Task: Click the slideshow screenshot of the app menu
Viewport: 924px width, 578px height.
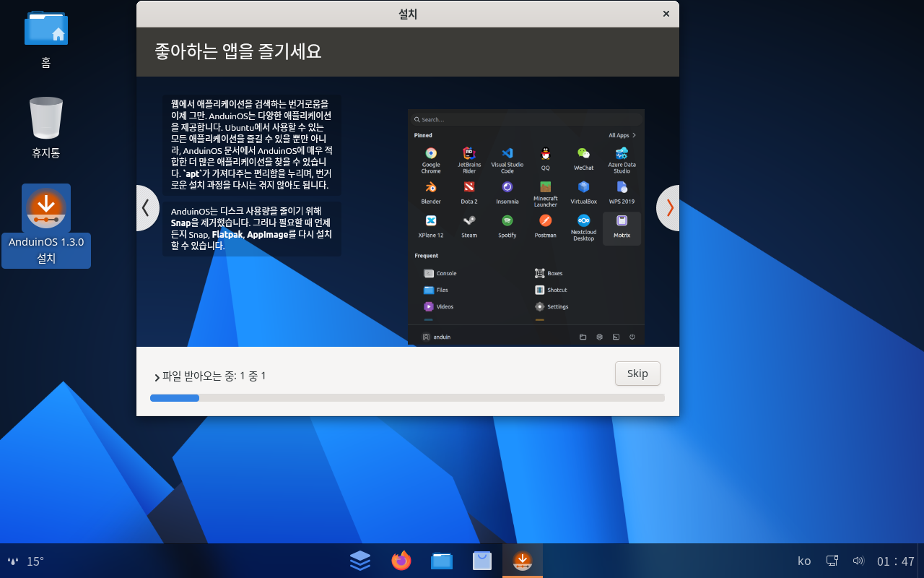Action: pyautogui.click(x=526, y=227)
